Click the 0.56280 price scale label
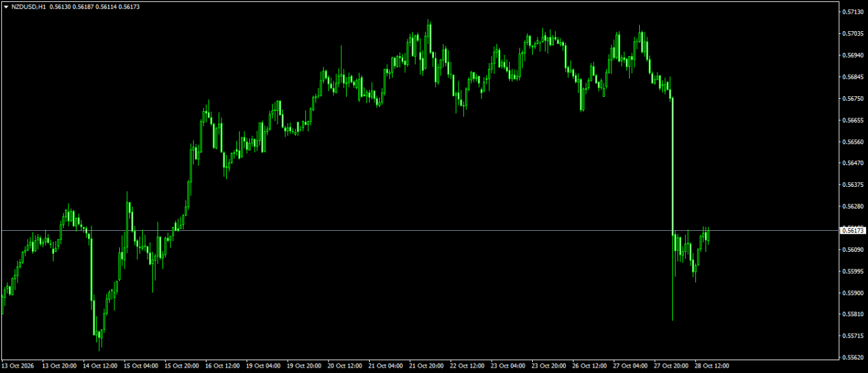 coord(854,206)
